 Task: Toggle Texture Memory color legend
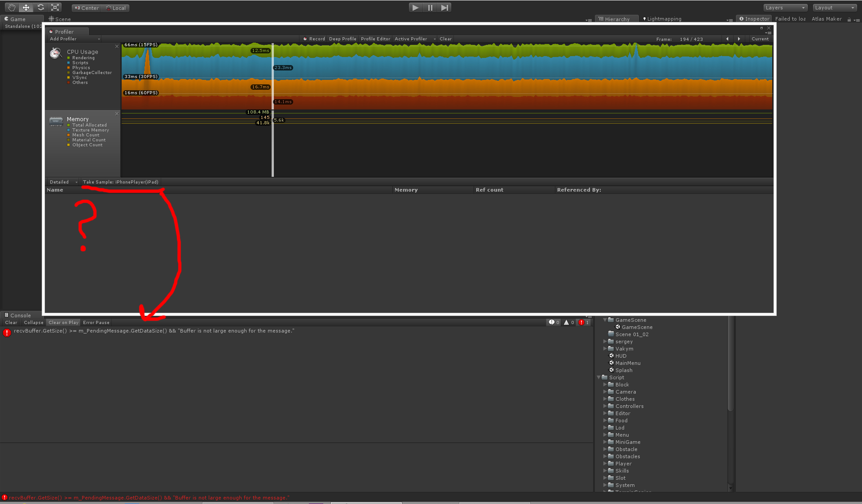click(69, 130)
